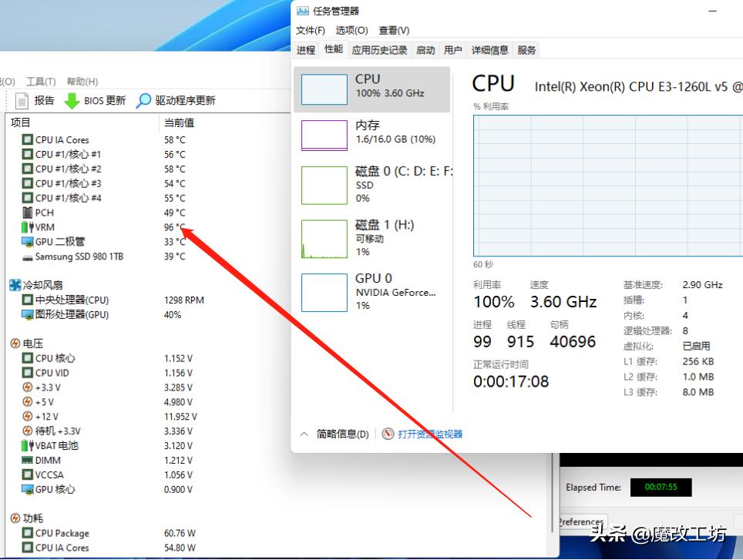Open the 查看(V) menu

(393, 30)
